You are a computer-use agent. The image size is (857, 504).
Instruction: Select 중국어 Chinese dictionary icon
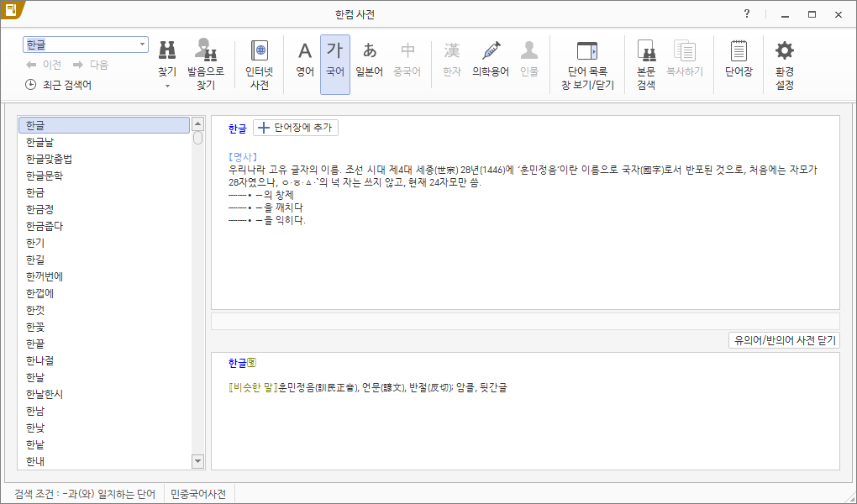(407, 51)
